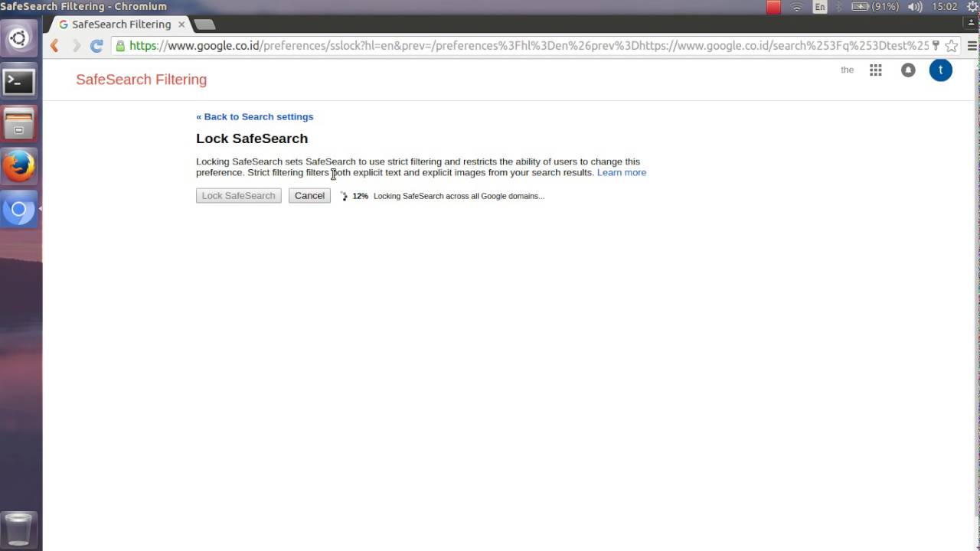
Task: Click the Lock SafeSearch button
Action: [x=239, y=196]
